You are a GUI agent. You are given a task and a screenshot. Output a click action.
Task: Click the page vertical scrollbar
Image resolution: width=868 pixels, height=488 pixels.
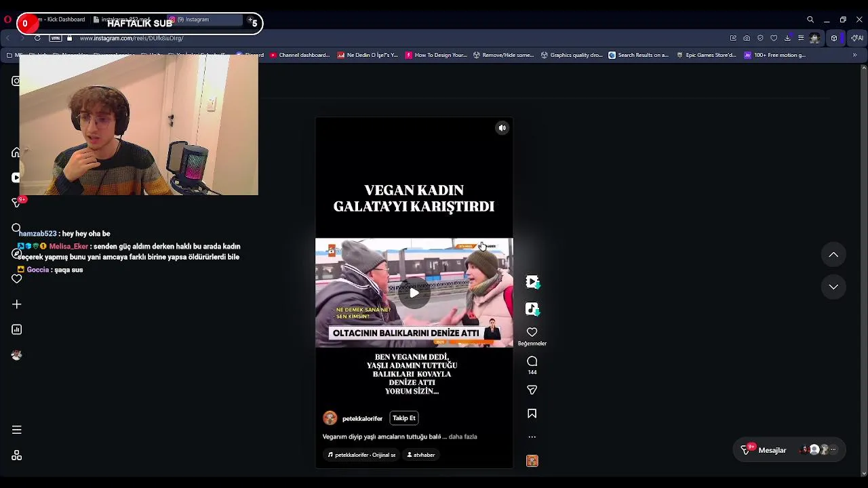click(864, 270)
